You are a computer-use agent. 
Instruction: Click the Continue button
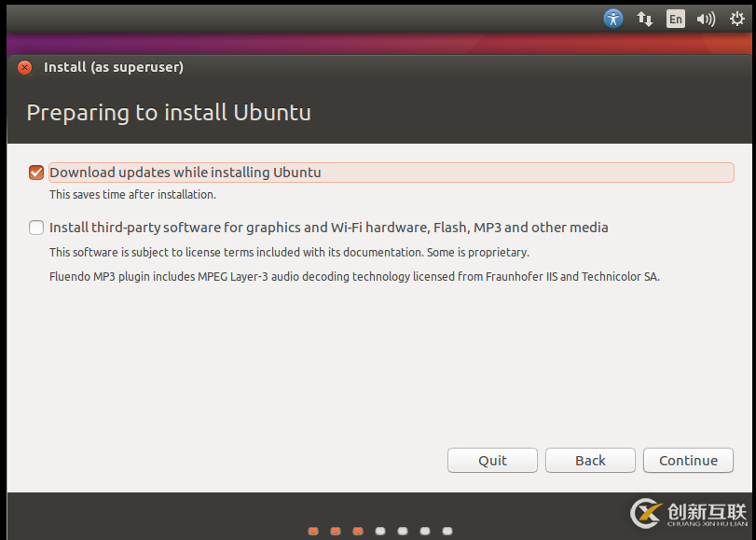688,460
